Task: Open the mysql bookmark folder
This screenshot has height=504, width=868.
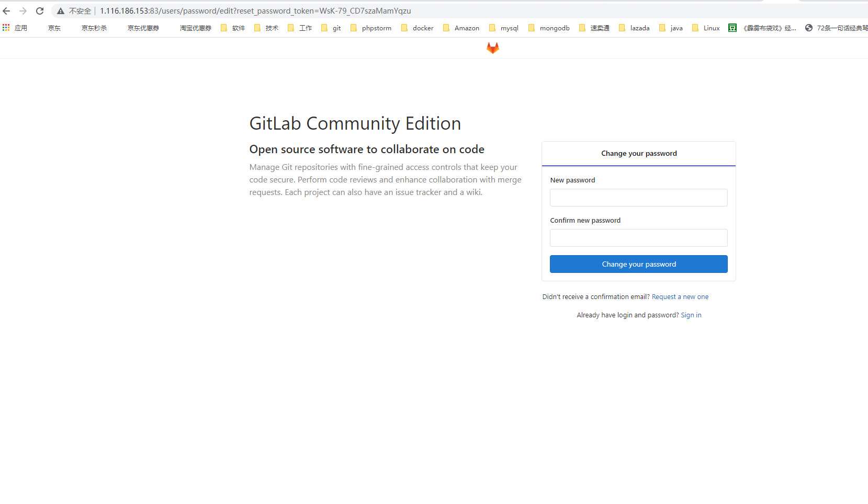Action: (504, 28)
